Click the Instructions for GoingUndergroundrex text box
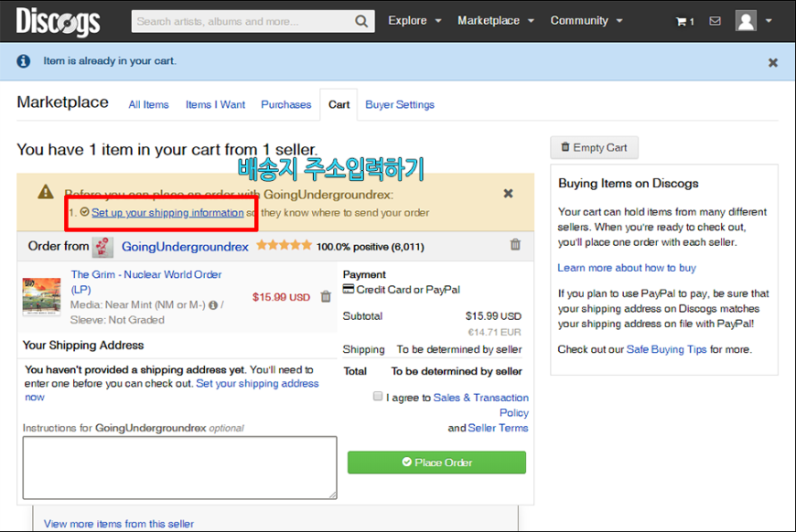The height and width of the screenshot is (532, 796). 179,468
